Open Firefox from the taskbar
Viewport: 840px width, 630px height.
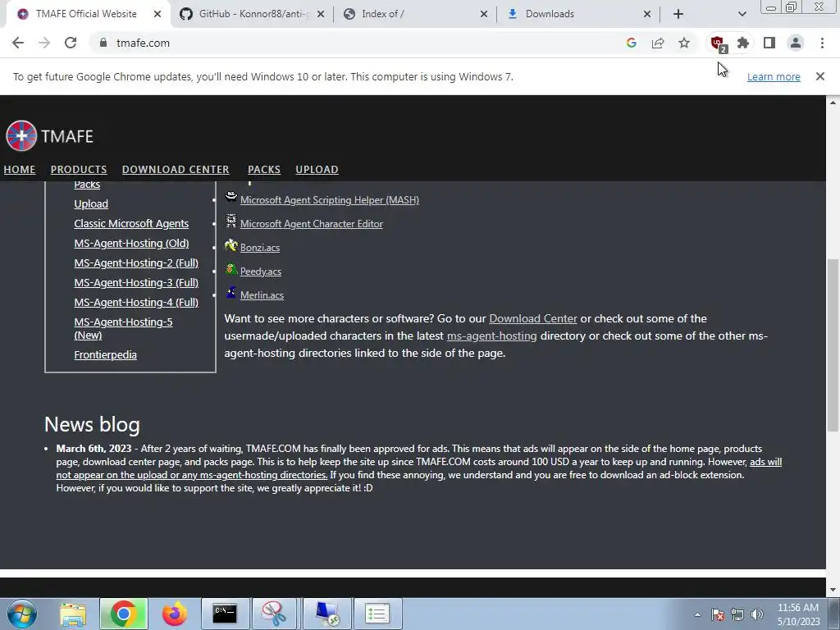pyautogui.click(x=175, y=614)
